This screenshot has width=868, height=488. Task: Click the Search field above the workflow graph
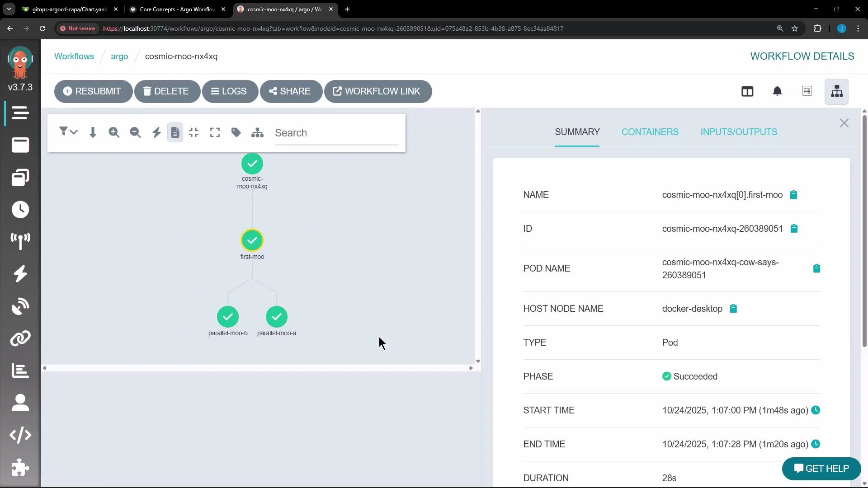pos(336,132)
